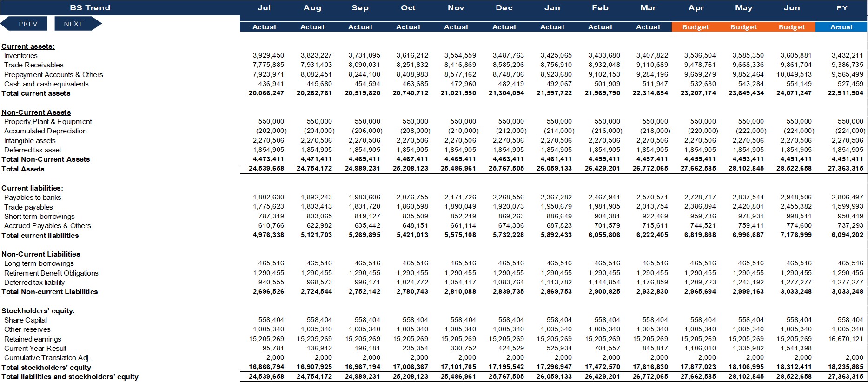Select the Trade payables row label

pos(28,207)
